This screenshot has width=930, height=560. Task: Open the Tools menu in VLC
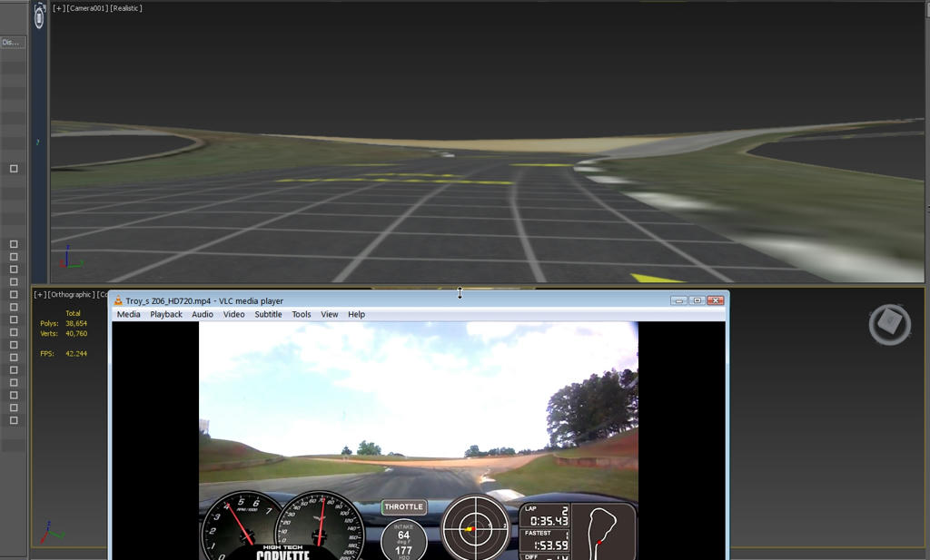302,315
